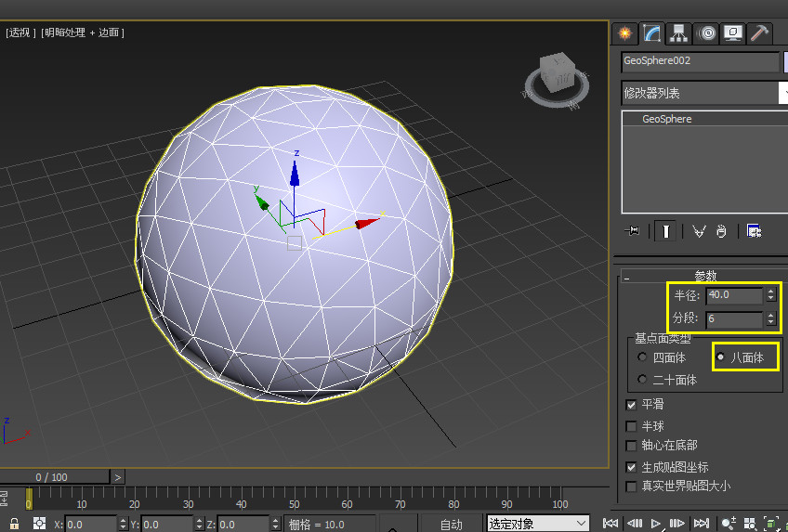Collapse the 参数 rollout
788x532 pixels.
pyautogui.click(x=706, y=276)
